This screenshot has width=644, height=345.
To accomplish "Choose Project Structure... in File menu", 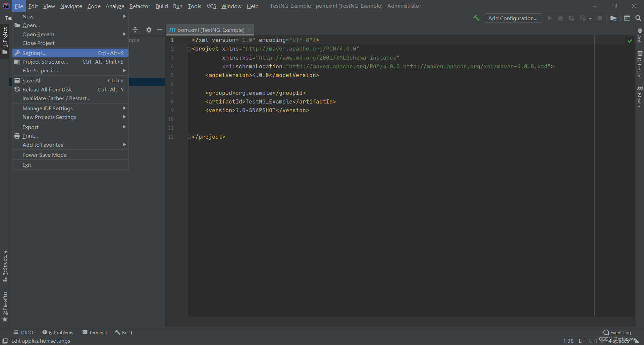I will [x=70, y=62].
